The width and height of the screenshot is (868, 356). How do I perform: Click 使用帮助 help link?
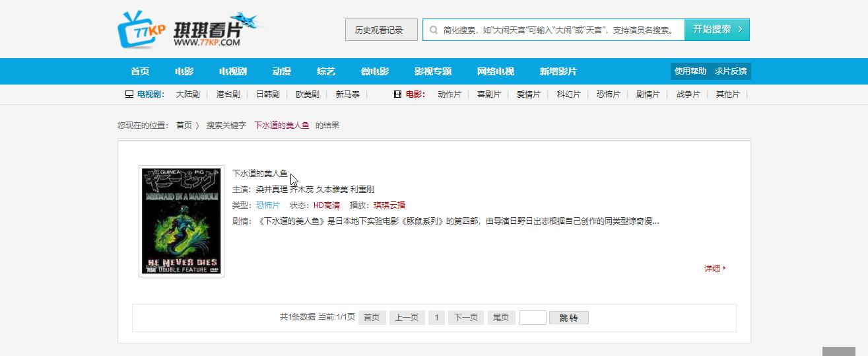(690, 71)
